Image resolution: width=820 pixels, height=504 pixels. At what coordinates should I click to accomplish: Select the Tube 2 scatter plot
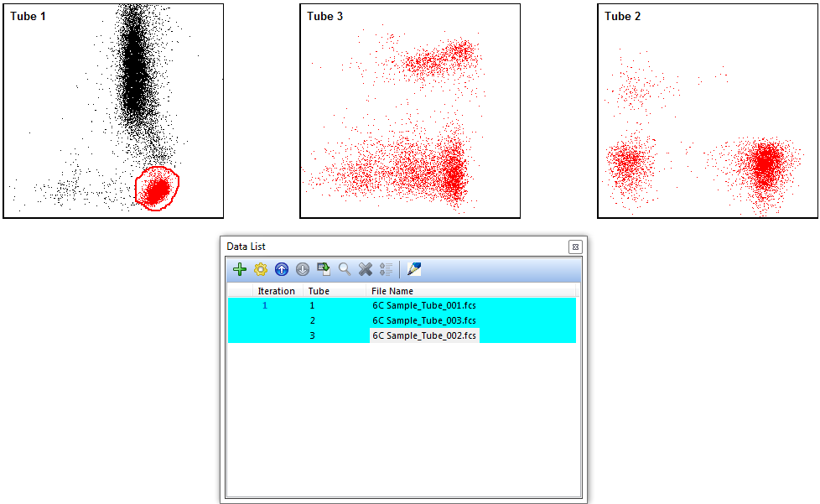click(x=708, y=117)
